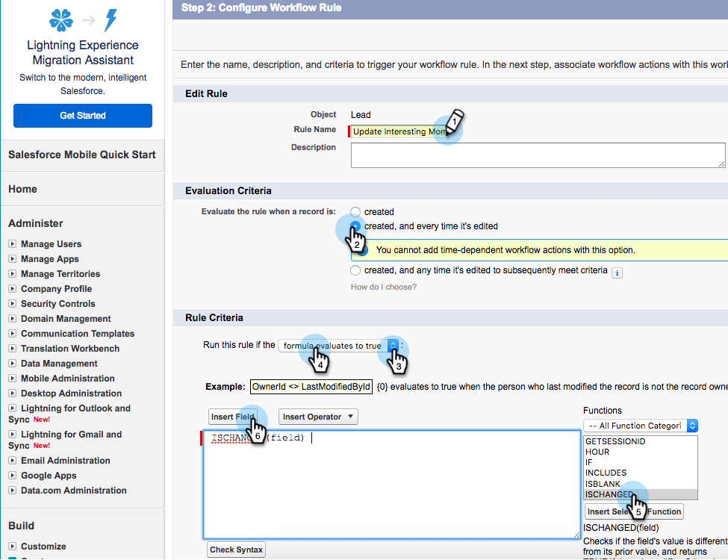The height and width of the screenshot is (560, 728).
Task: Select IF in functions list
Action: point(640,462)
